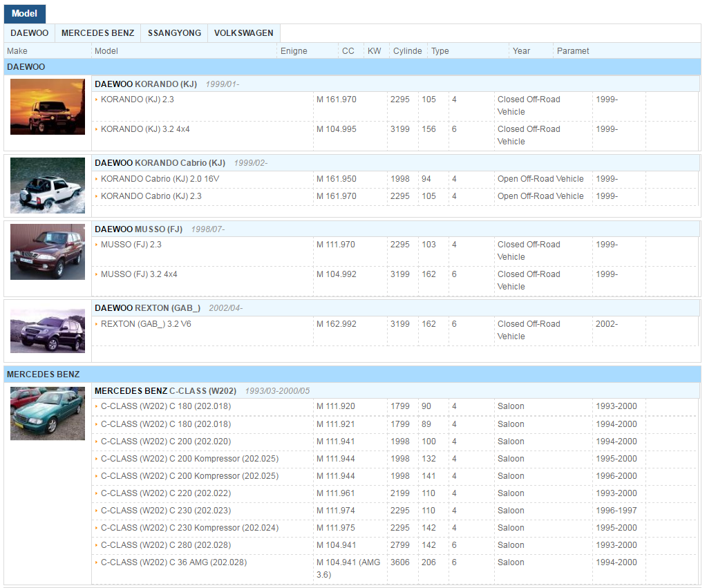The height and width of the screenshot is (588, 707).
Task: Select engine code M 104.995
Action: 337,129
